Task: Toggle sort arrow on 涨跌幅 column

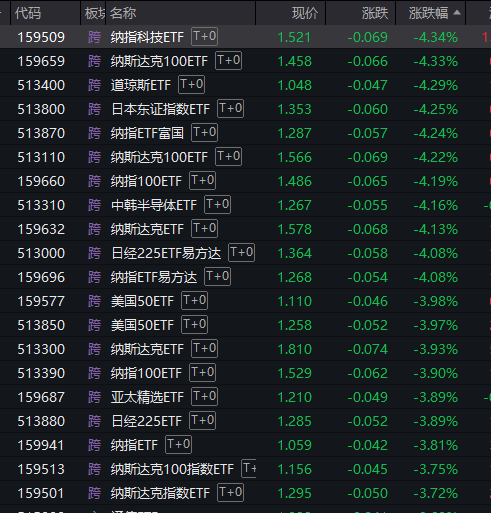Action: [x=457, y=13]
